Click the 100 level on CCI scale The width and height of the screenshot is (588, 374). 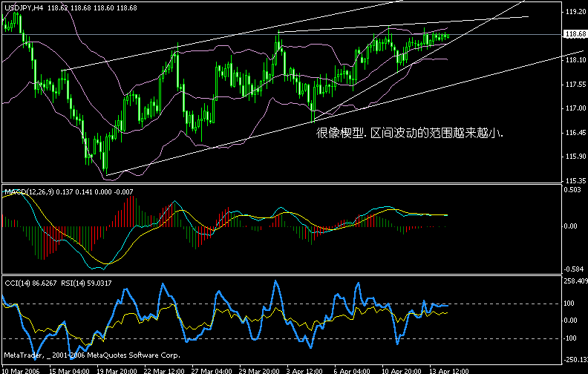coord(569,304)
